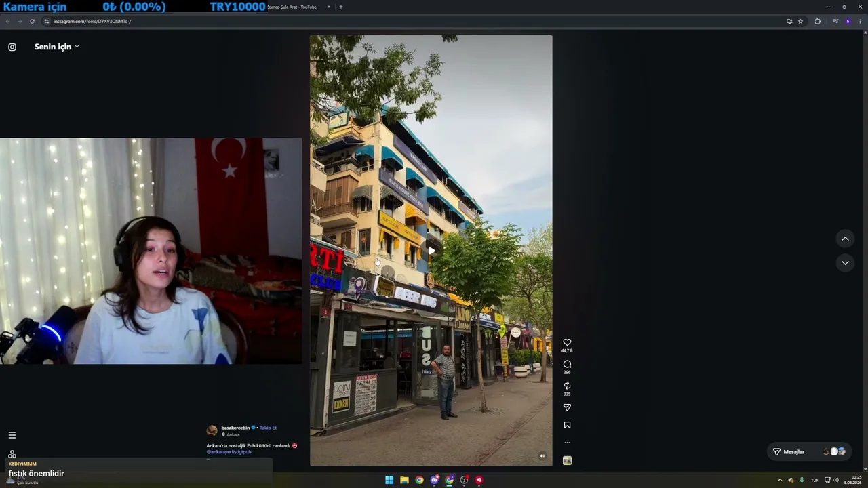868x488 pixels.
Task: Close the YouTube browser tab
Action: (x=329, y=7)
